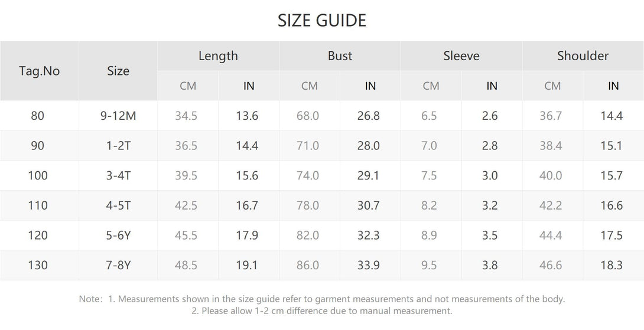The height and width of the screenshot is (330, 644).
Task: Click the Shoulder column header
Action: [583, 56]
